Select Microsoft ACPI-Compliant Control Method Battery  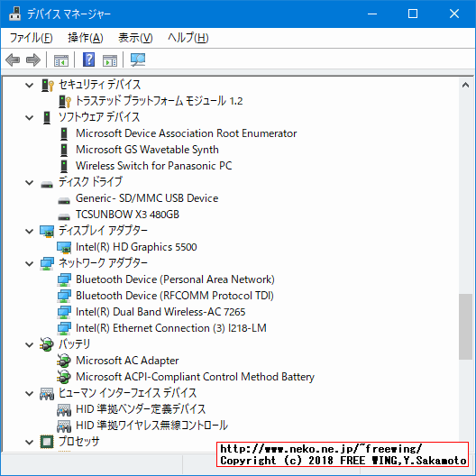[195, 377]
